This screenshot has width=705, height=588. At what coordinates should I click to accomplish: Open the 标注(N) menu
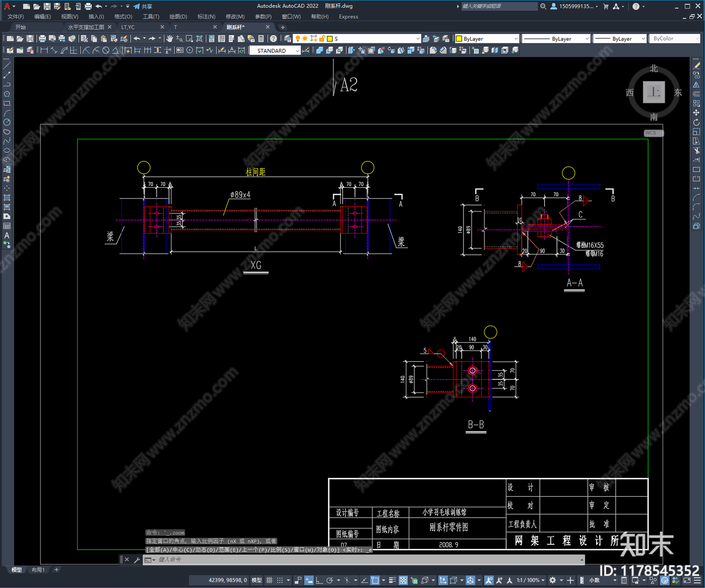[206, 17]
